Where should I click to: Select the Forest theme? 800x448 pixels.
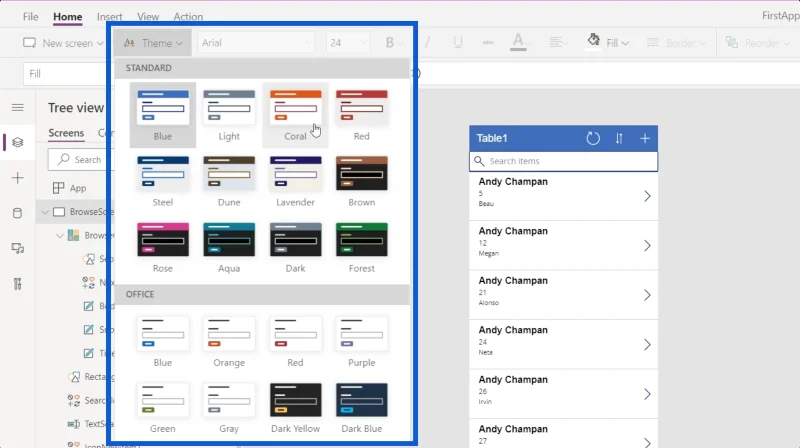pos(362,247)
